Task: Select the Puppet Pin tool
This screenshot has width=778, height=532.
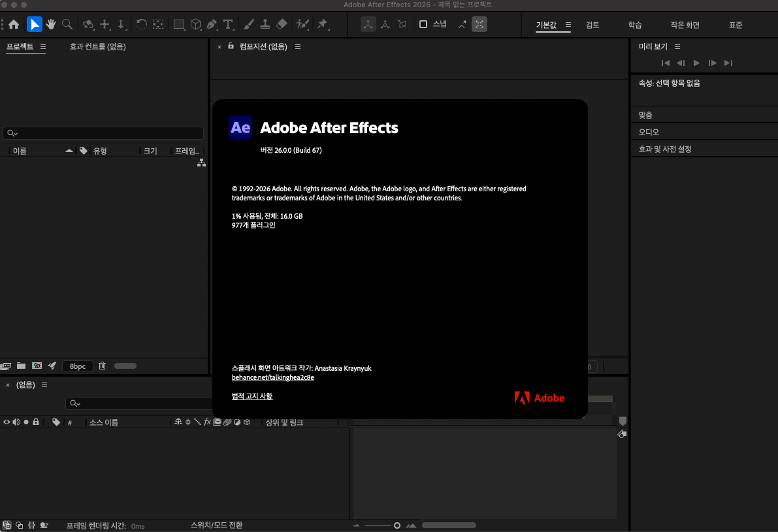Action: click(322, 25)
